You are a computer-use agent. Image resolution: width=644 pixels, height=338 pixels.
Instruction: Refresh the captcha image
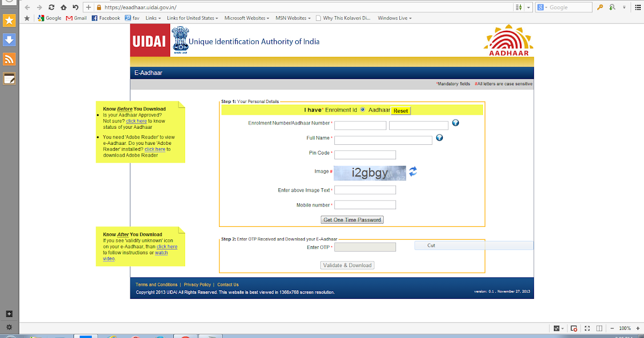point(413,172)
